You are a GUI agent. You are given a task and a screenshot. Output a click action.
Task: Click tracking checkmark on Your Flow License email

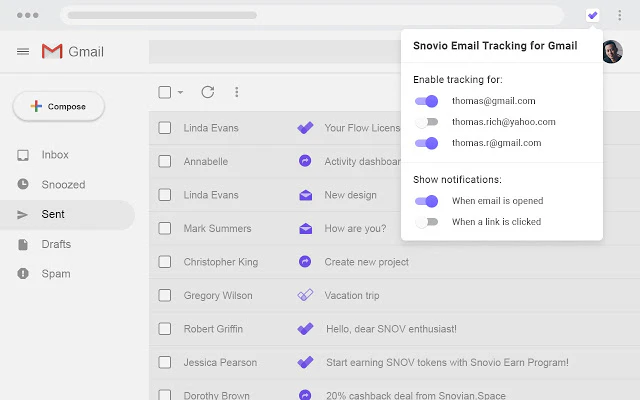(305, 128)
